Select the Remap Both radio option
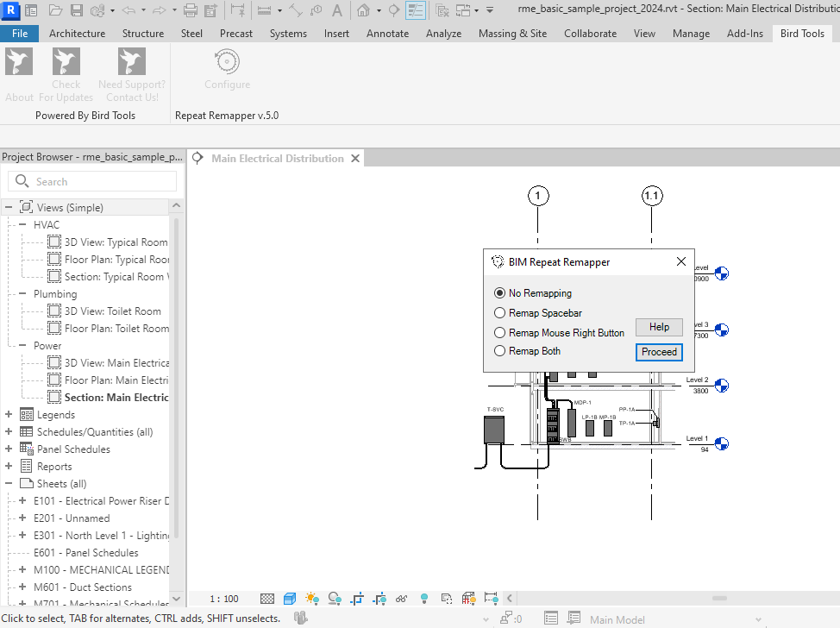The image size is (840, 628). [500, 351]
